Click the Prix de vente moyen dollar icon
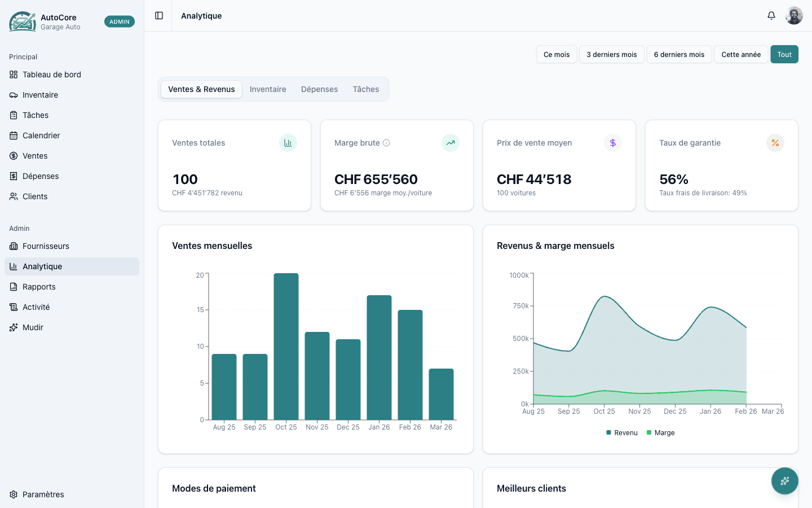The height and width of the screenshot is (508, 812). coord(612,143)
